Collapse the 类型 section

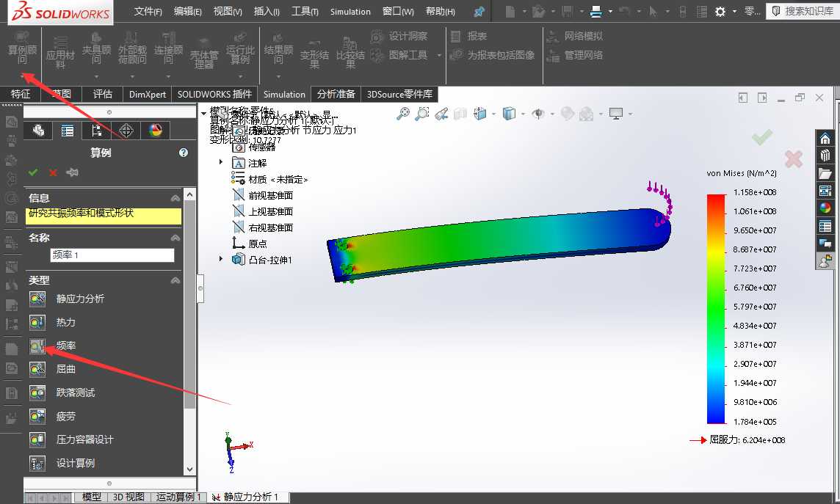tap(175, 280)
